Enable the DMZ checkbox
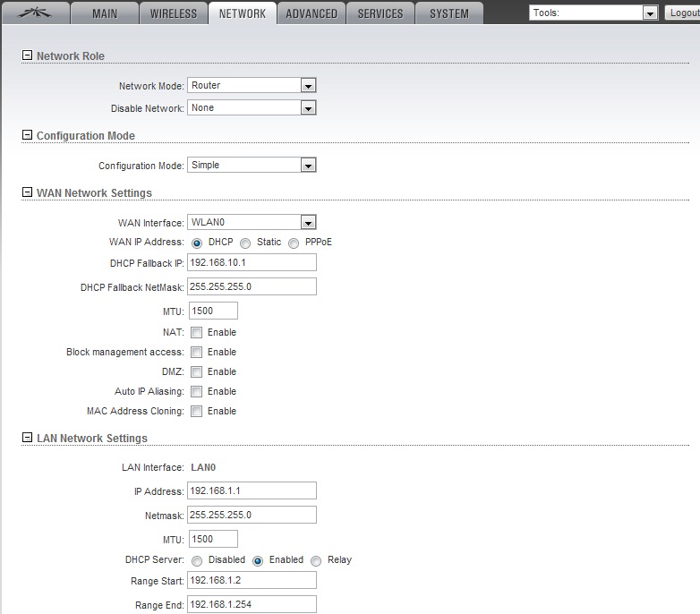 (197, 372)
